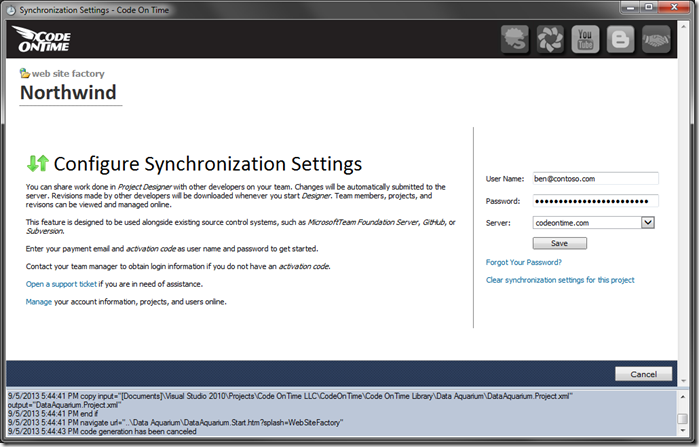
Task: Click the 'Password:' label
Action: 503,201
